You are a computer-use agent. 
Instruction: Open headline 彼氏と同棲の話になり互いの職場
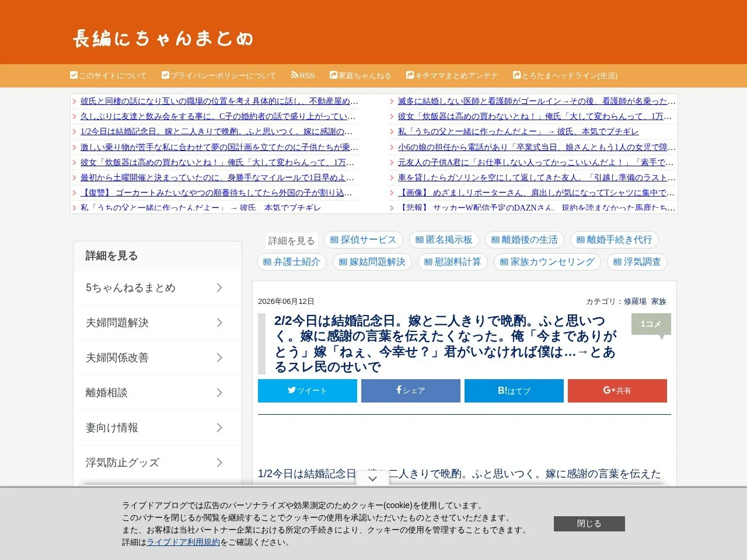click(219, 101)
